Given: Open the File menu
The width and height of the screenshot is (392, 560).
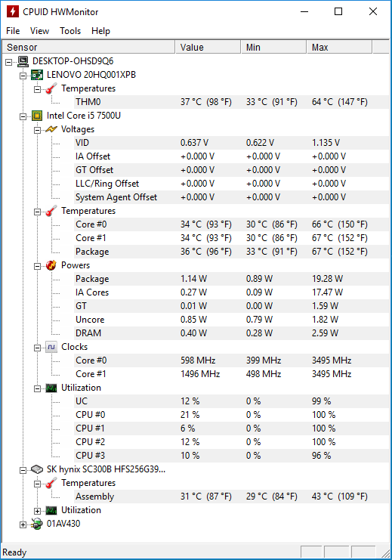Looking at the screenshot, I should (x=13, y=31).
